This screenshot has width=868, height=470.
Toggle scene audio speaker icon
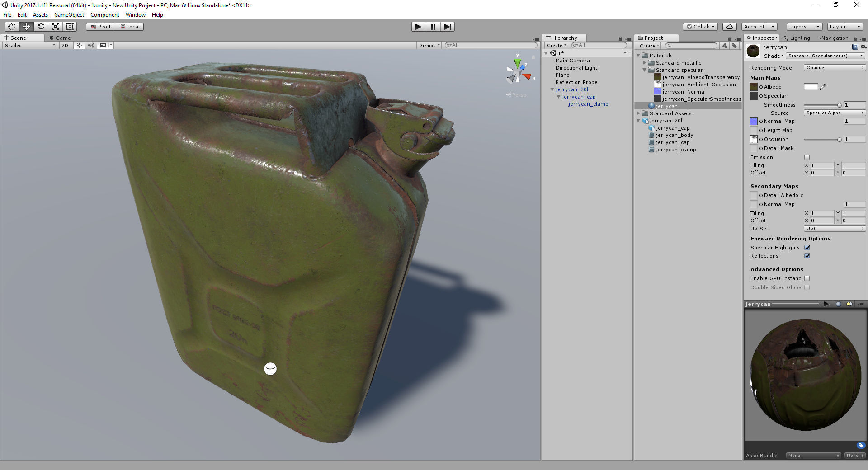click(x=91, y=45)
